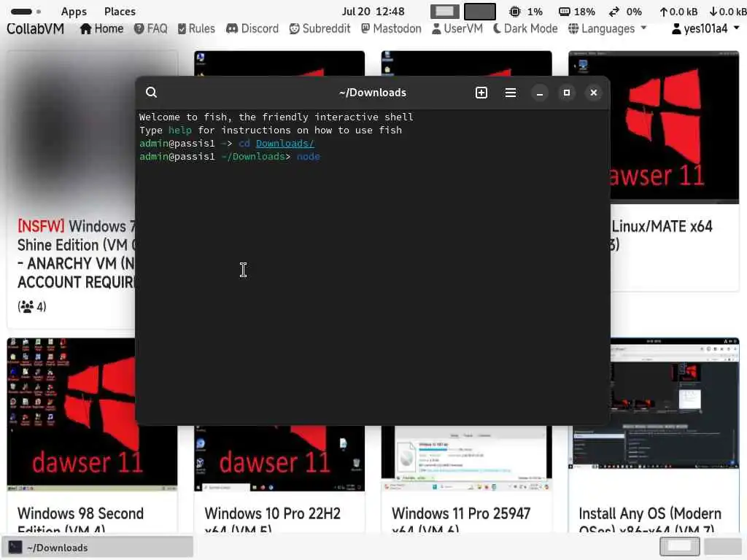Open the Windows 98 Second Edition thumbnail
The height and width of the screenshot is (560, 747).
pyautogui.click(x=71, y=414)
